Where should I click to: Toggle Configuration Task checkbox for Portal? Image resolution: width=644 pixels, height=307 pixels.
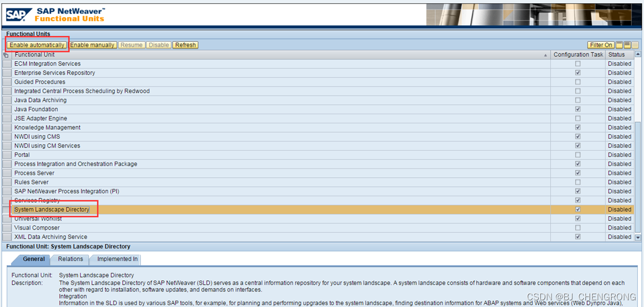point(578,155)
